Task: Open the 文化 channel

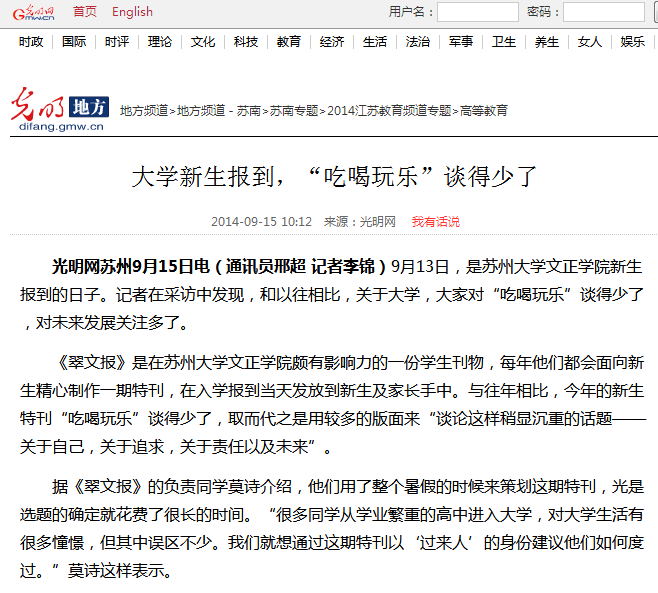Action: tap(203, 42)
